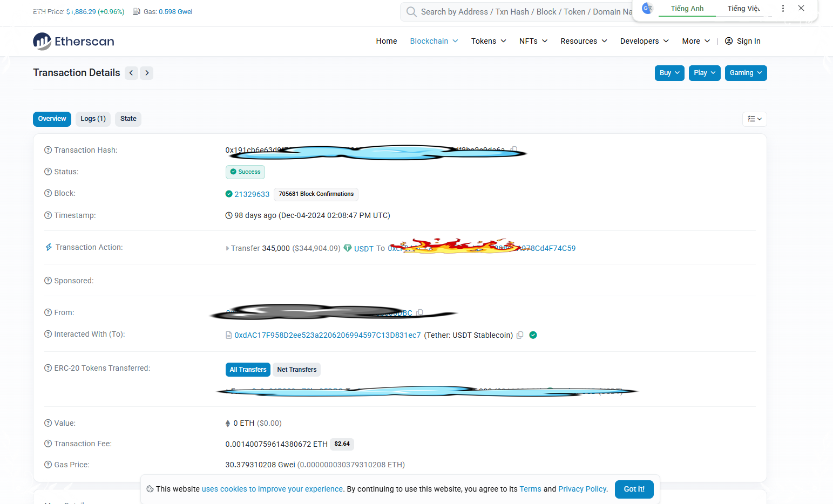Open the USDT token link

pos(364,249)
